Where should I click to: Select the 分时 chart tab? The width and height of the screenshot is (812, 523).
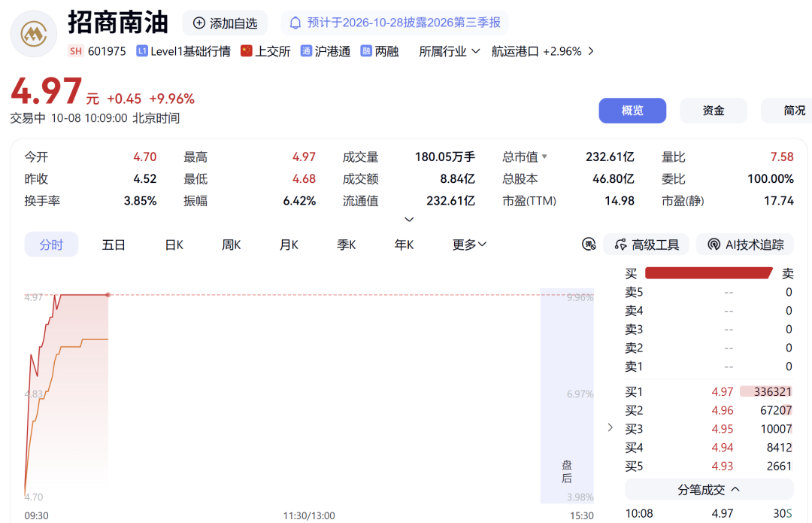point(51,245)
